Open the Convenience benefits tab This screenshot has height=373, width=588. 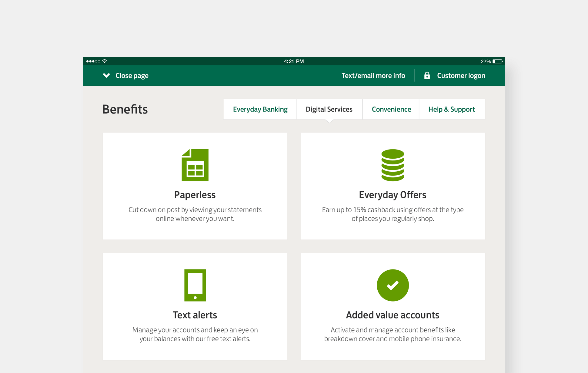391,109
